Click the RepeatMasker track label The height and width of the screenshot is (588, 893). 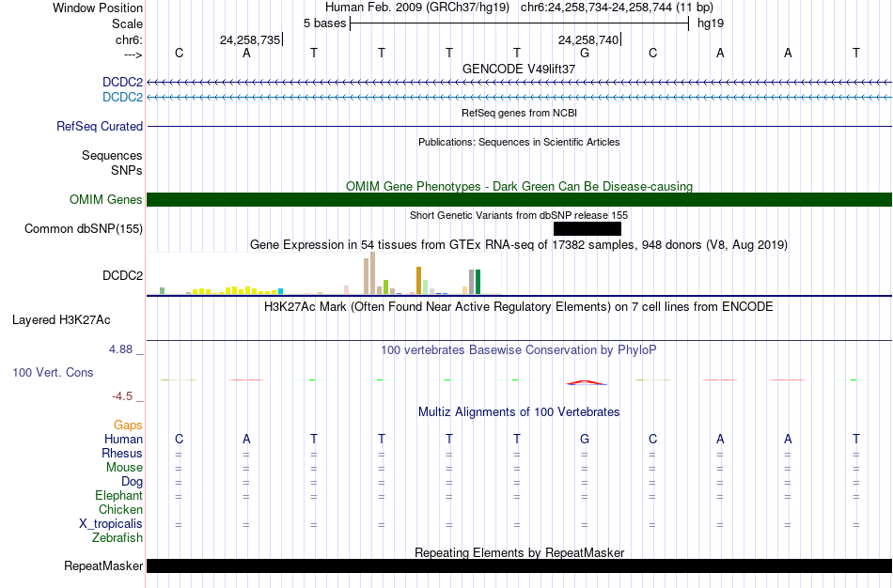(103, 565)
